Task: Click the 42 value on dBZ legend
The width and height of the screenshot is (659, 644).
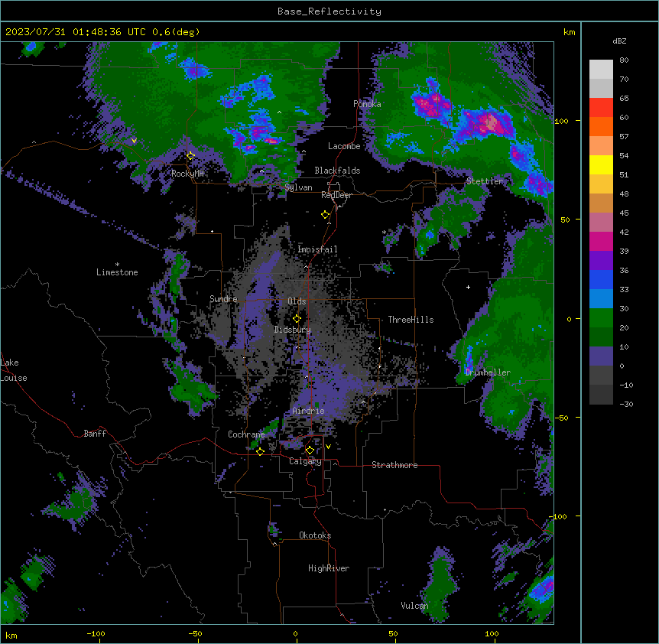Action: [624, 232]
